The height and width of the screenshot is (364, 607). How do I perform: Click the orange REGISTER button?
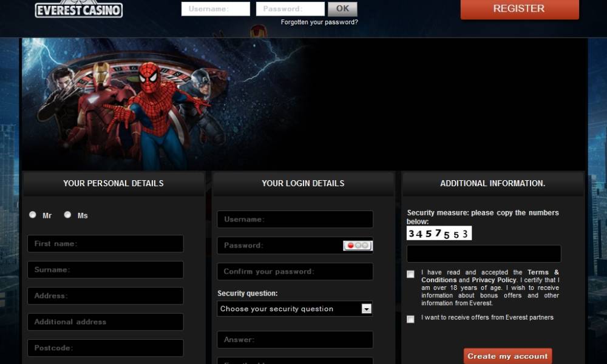[x=520, y=9]
